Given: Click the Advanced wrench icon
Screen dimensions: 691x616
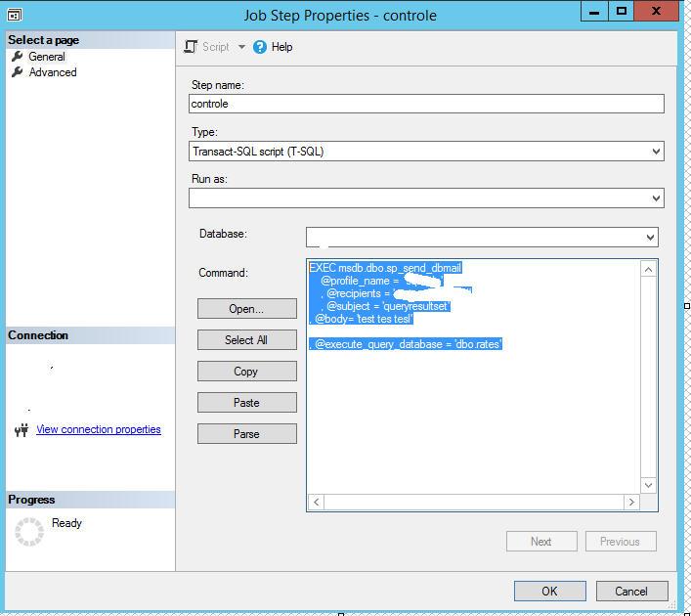Looking at the screenshot, I should 18,72.
